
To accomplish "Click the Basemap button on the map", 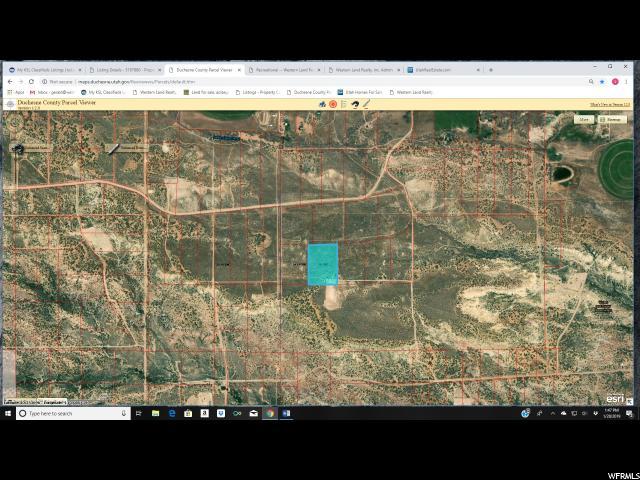I will (611, 120).
